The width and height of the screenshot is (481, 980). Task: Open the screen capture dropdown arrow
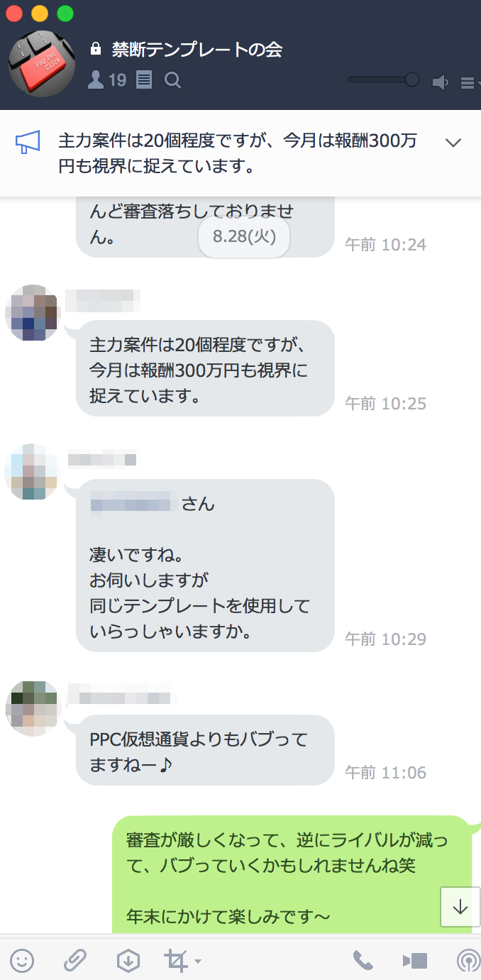[x=198, y=962]
